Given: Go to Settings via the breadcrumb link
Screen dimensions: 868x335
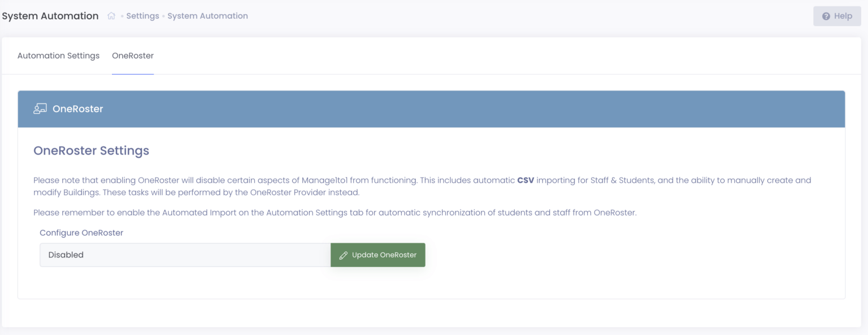Looking at the screenshot, I should click(142, 15).
